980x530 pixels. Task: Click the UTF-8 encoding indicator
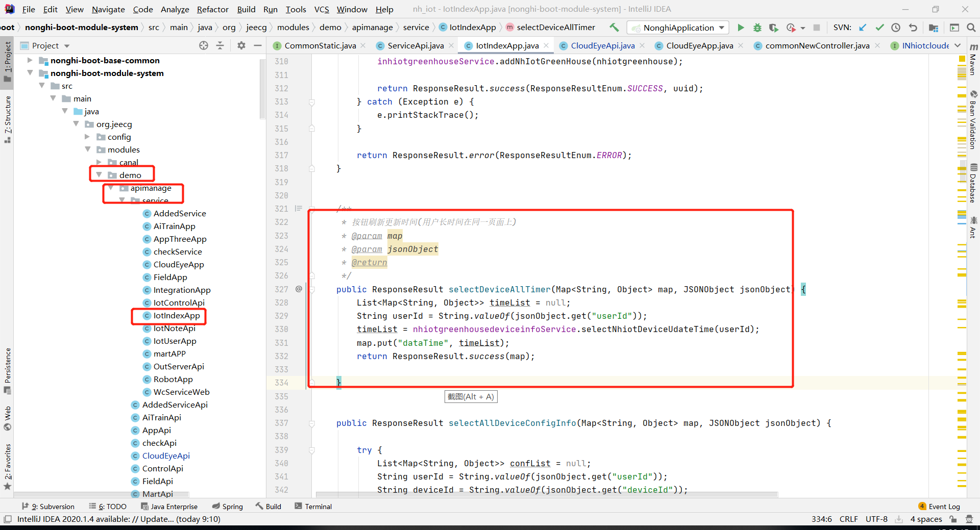pos(876,519)
